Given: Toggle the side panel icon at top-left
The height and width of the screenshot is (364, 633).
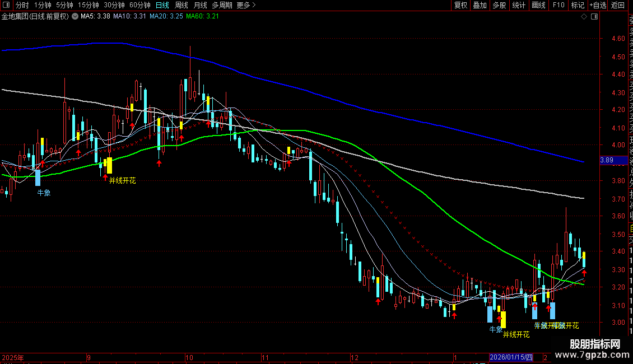Looking at the screenshot, I should coord(6,5).
